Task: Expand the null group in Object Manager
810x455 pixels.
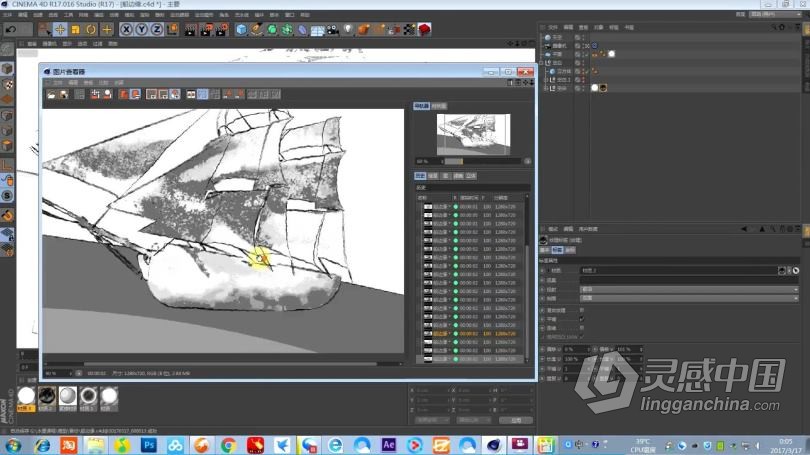Action: point(543,62)
